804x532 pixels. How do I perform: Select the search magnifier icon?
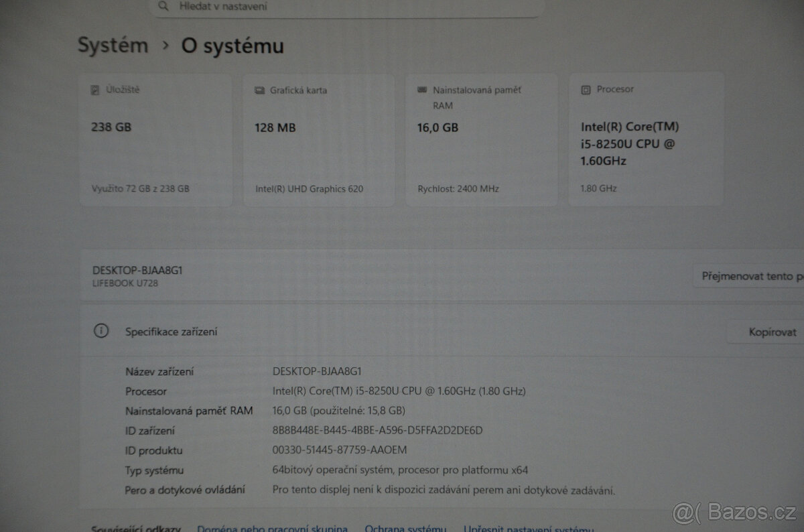(x=163, y=6)
